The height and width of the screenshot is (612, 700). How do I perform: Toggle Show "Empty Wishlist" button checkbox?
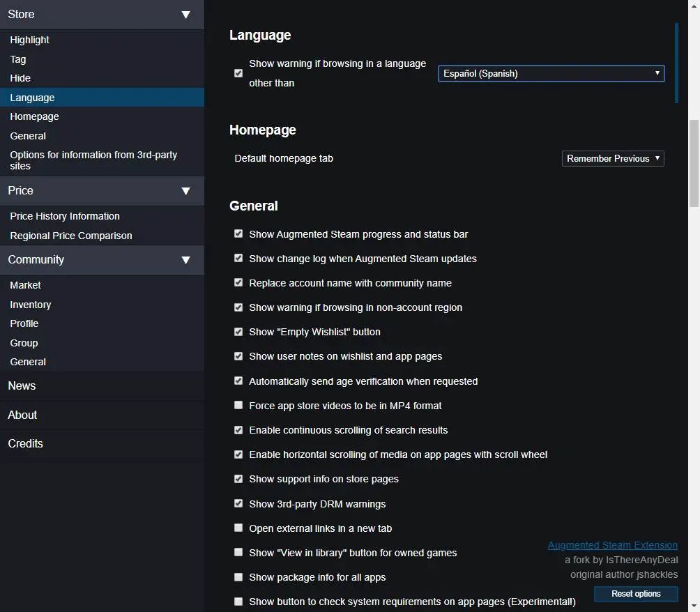(x=238, y=332)
